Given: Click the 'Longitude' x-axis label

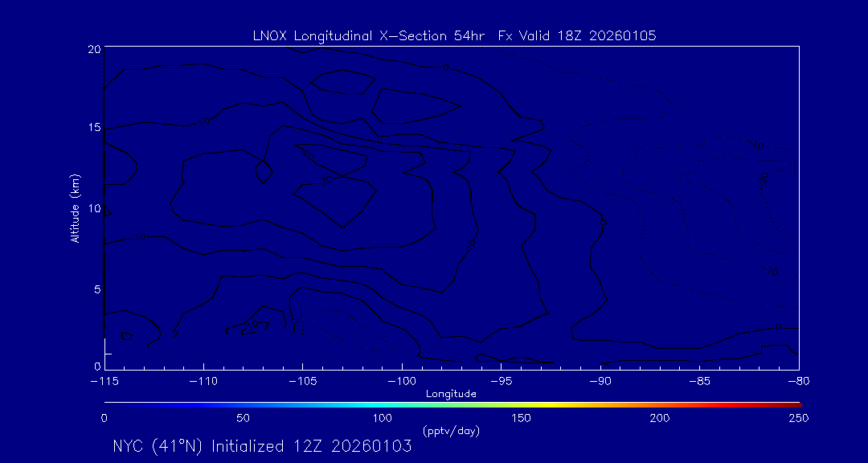Looking at the screenshot, I should pos(451,394).
